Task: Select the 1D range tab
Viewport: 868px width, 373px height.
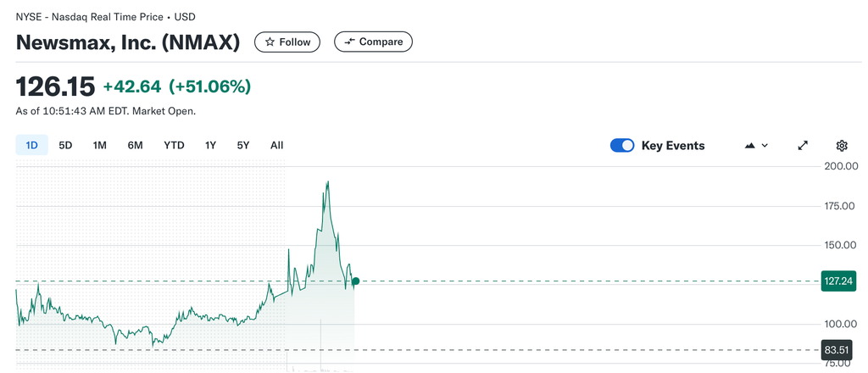Action: click(31, 146)
